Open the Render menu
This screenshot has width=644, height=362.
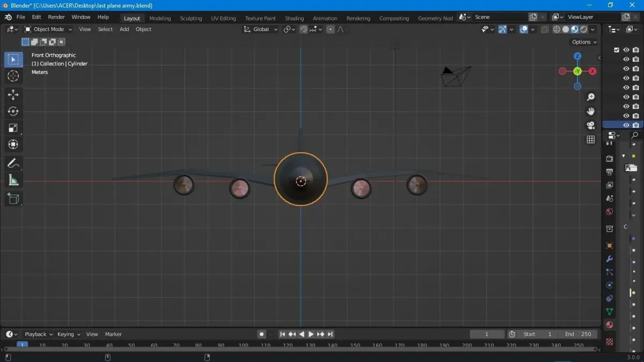[56, 17]
